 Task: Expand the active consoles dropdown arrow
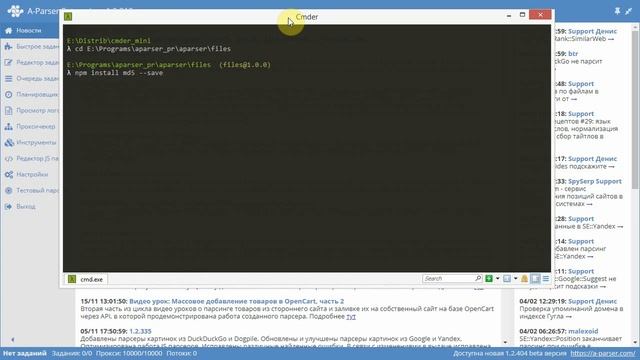pyautogui.click(x=516, y=278)
